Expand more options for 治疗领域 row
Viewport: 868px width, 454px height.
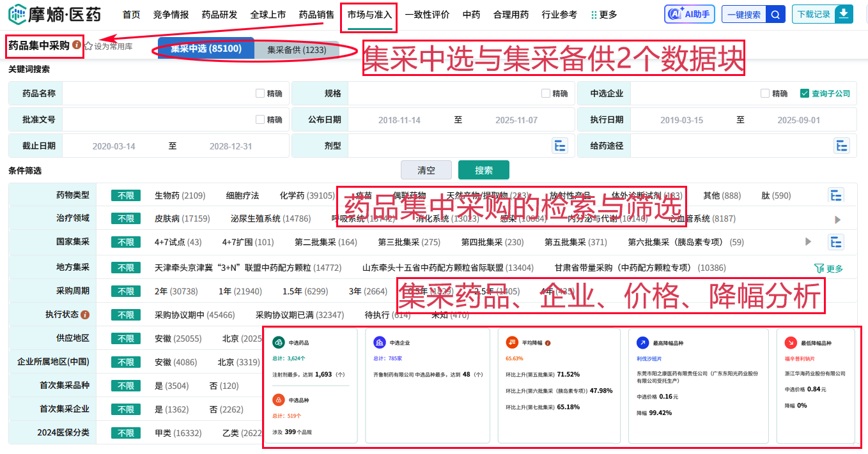tap(838, 218)
